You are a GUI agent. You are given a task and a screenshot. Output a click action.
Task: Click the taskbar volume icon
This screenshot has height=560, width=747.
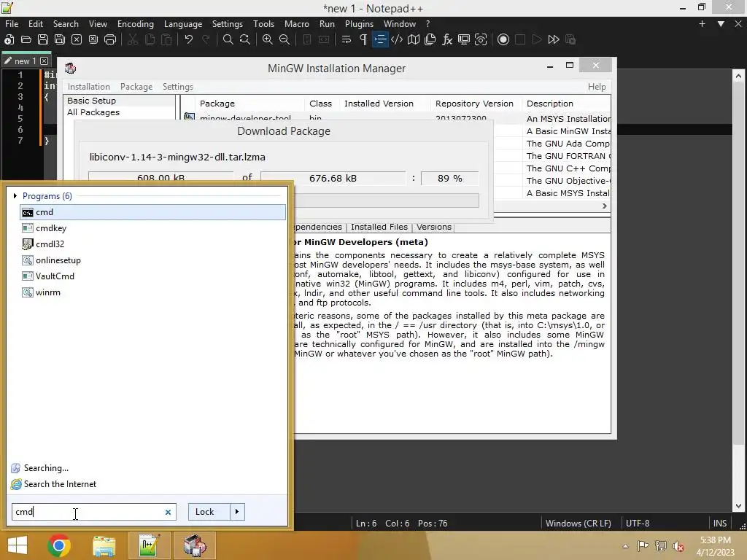point(678,546)
